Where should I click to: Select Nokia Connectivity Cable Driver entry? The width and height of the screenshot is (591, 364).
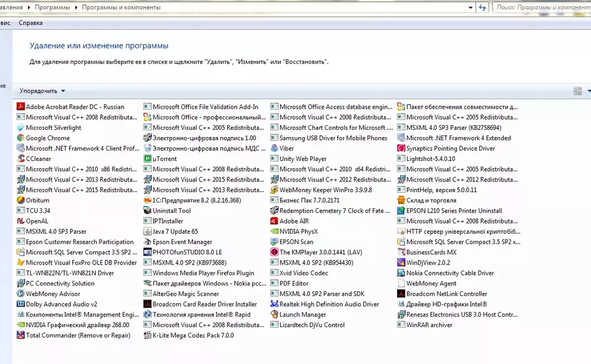[x=446, y=273]
